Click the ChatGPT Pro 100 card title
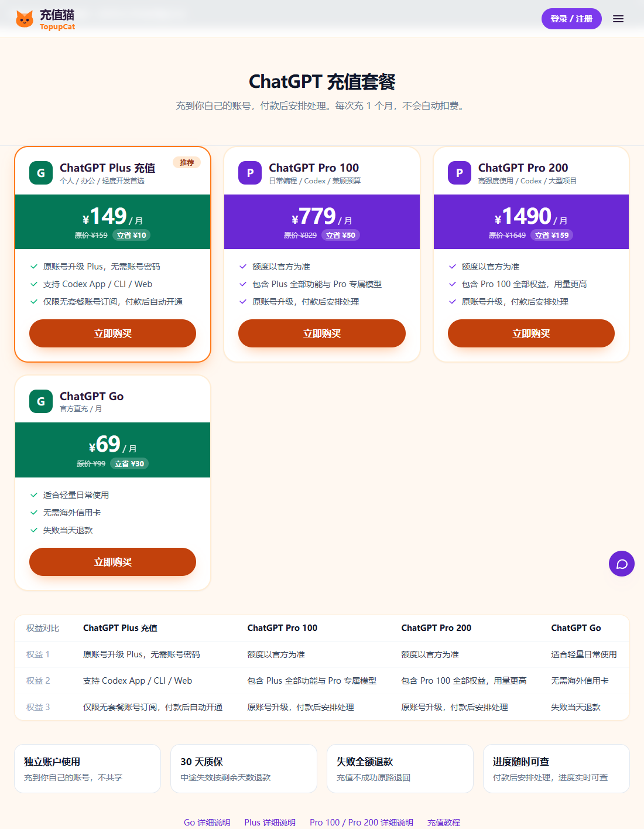Viewport: 644px width, 829px height. pos(314,168)
